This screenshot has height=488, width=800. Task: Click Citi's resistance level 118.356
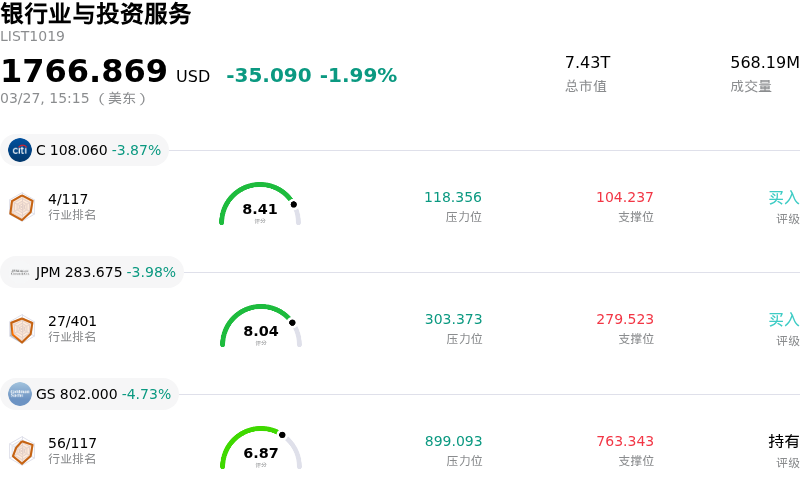pos(452,198)
